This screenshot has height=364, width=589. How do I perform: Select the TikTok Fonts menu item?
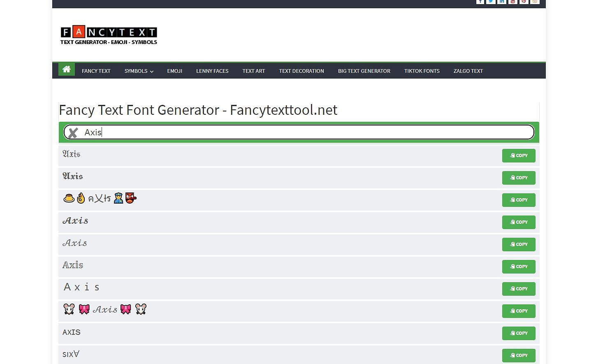(422, 71)
